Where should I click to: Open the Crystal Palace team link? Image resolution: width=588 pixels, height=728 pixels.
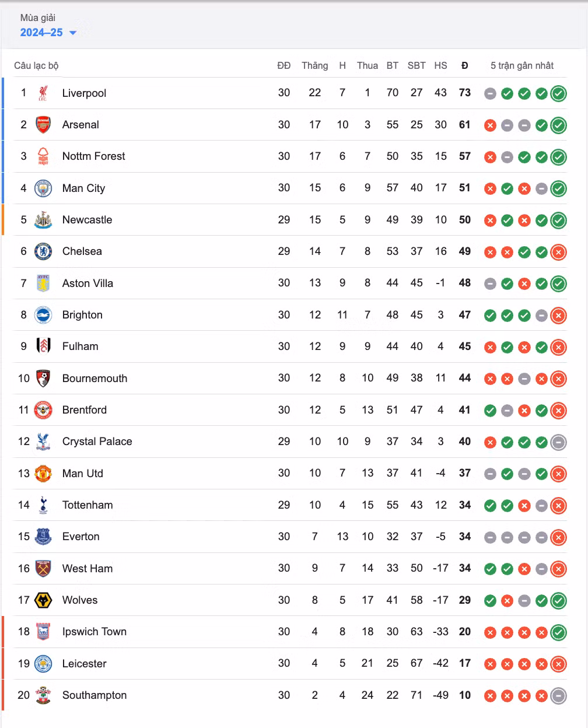(97, 442)
